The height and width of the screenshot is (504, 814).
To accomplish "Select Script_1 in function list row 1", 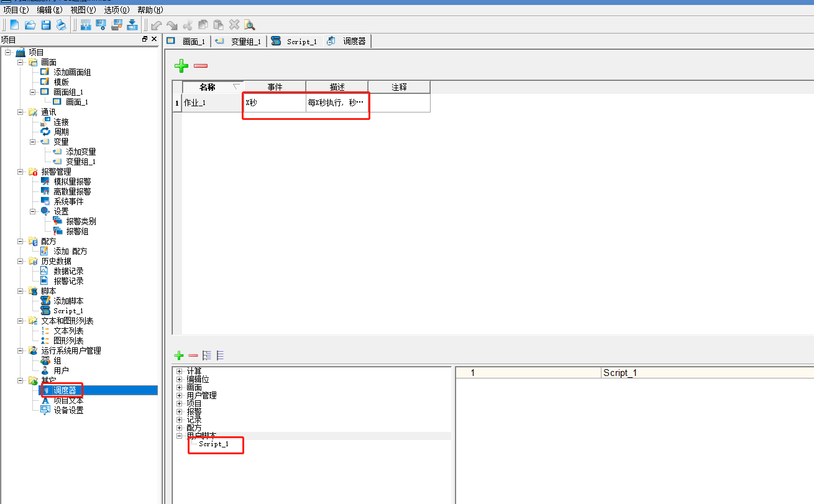I will (708, 373).
